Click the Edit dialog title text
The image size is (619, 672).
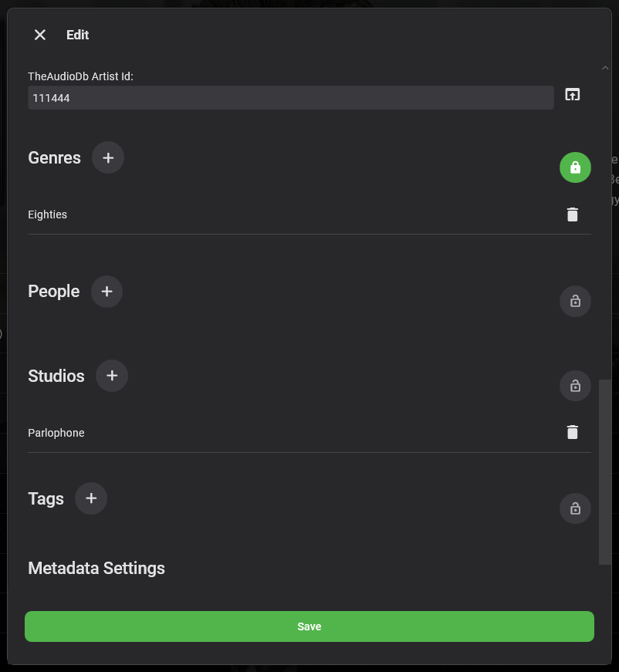(77, 35)
